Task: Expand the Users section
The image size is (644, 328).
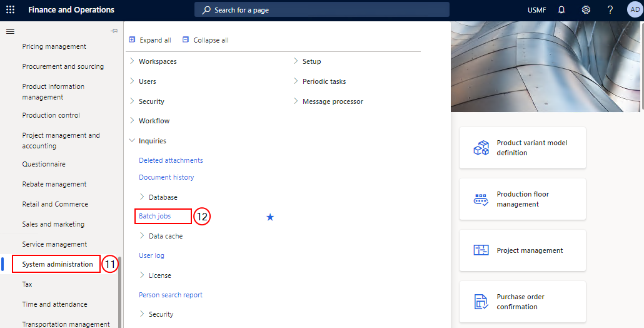Action: click(x=132, y=81)
